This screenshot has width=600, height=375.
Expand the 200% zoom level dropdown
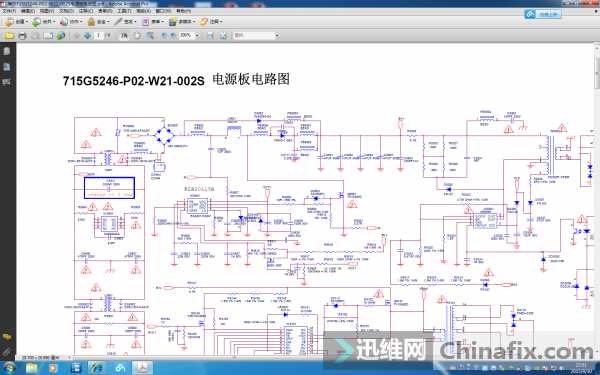click(x=197, y=36)
